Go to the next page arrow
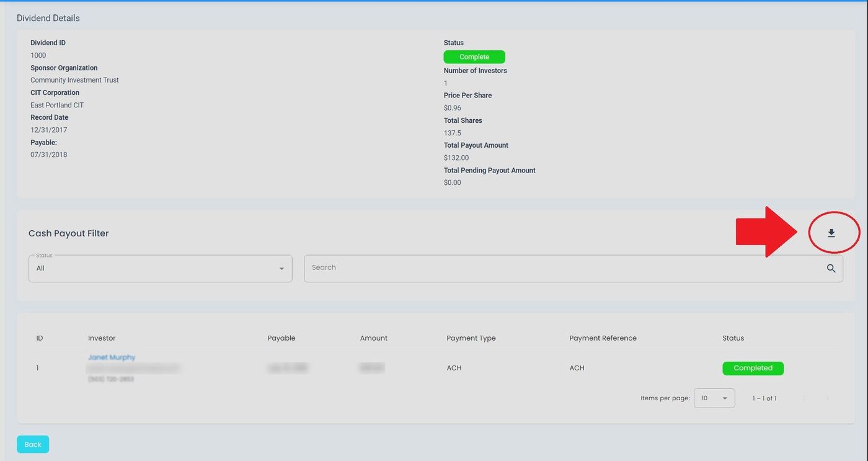868x461 pixels. point(827,398)
